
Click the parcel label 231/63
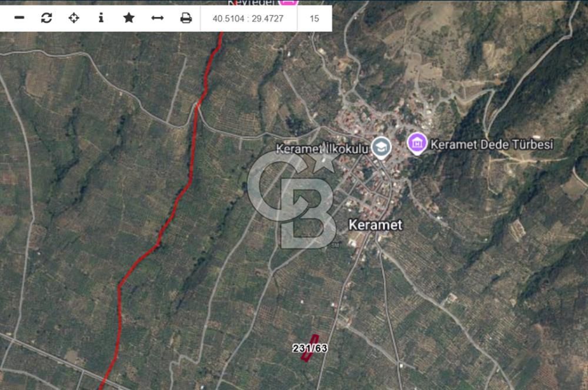[x=310, y=348]
